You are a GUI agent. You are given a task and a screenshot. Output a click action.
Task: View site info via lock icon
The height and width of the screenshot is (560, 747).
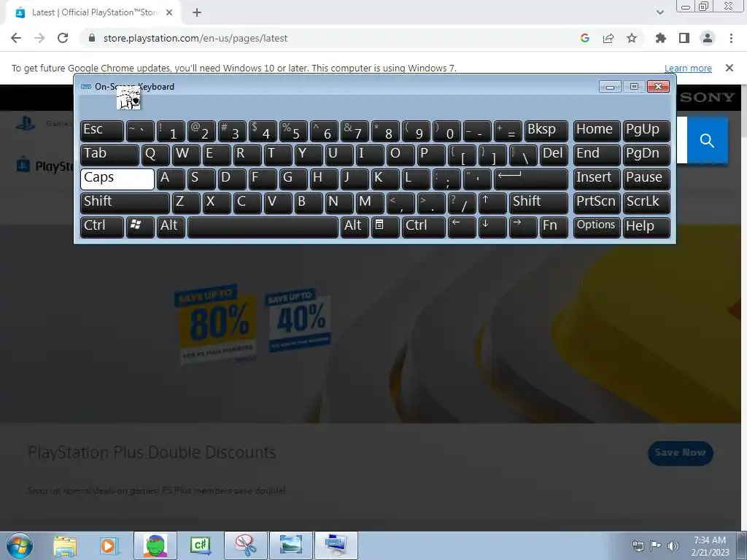point(92,38)
